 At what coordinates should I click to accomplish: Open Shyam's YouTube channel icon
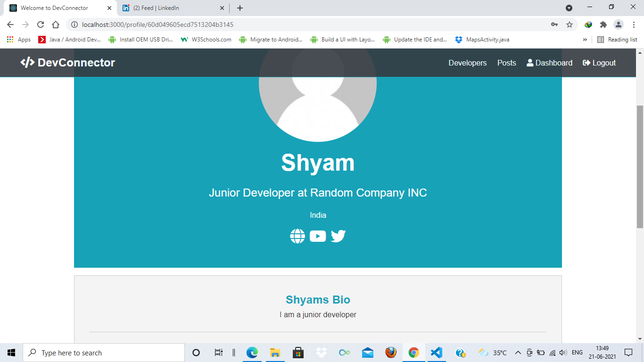click(318, 236)
